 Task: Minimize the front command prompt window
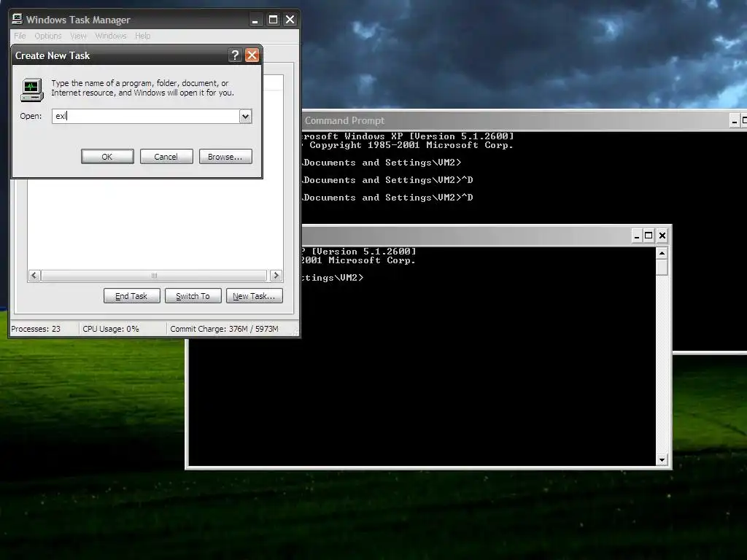point(636,236)
